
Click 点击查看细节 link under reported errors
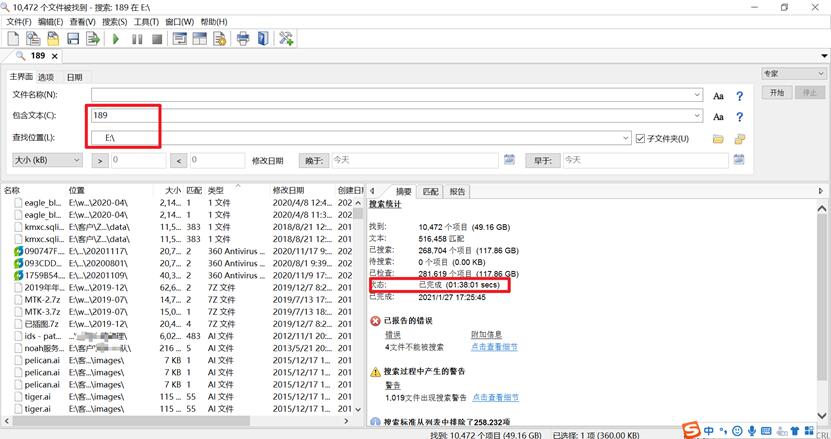click(494, 346)
